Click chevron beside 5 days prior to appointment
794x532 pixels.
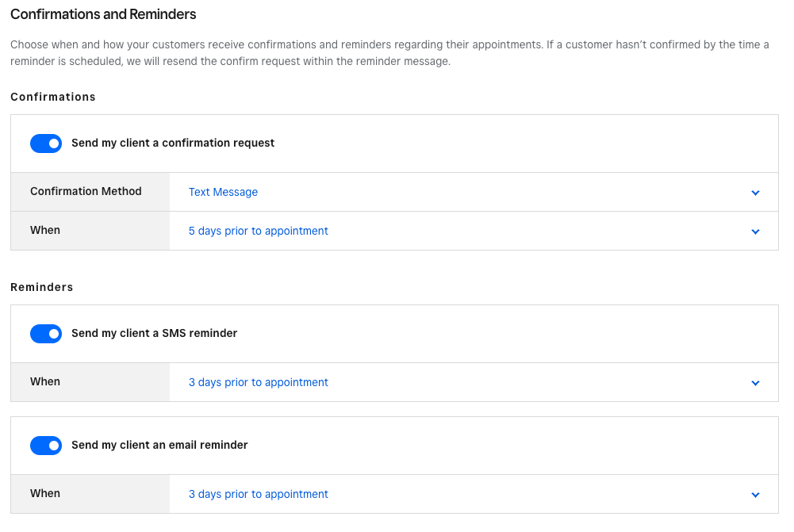[x=755, y=232]
